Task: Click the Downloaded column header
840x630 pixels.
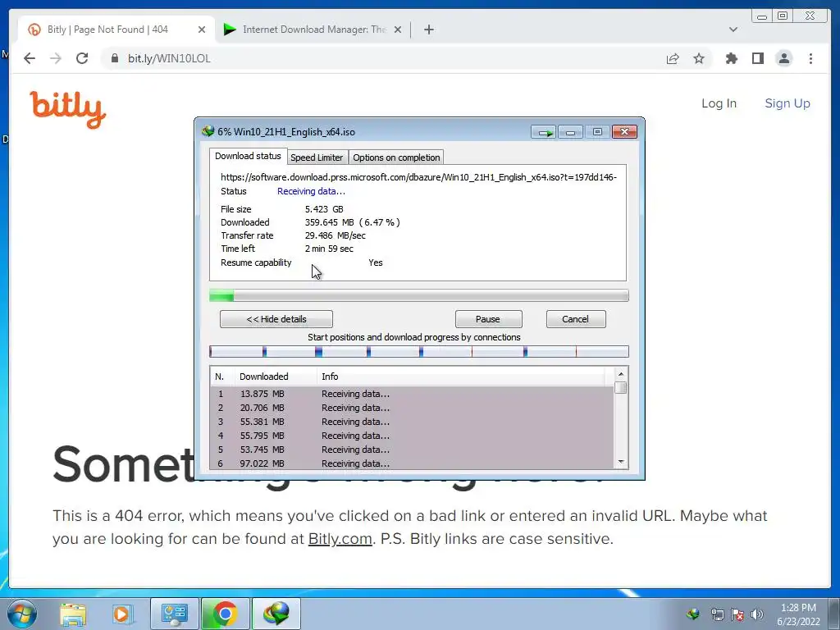Action: click(x=276, y=377)
